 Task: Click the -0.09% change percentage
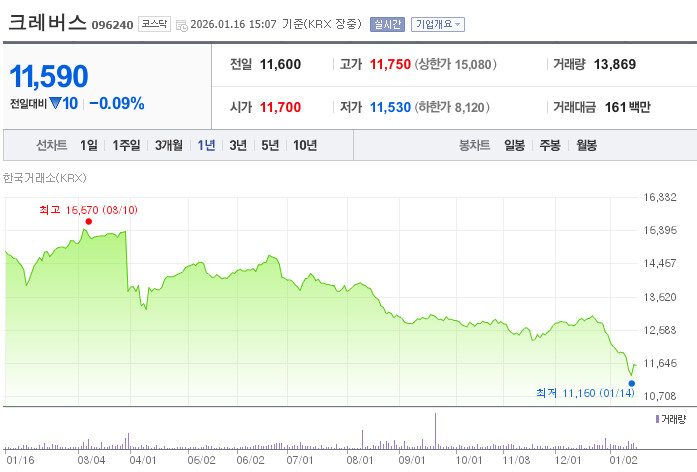(x=117, y=104)
